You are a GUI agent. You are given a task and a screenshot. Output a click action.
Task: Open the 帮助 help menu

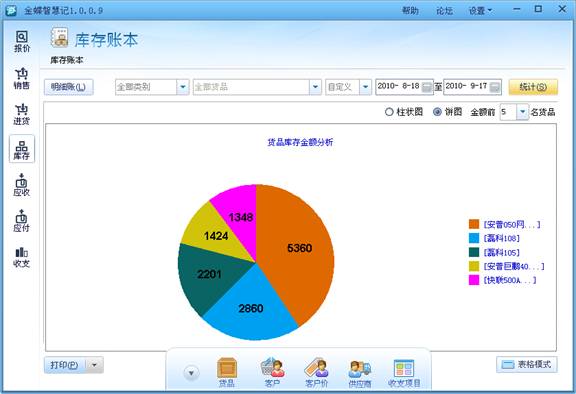[410, 11]
